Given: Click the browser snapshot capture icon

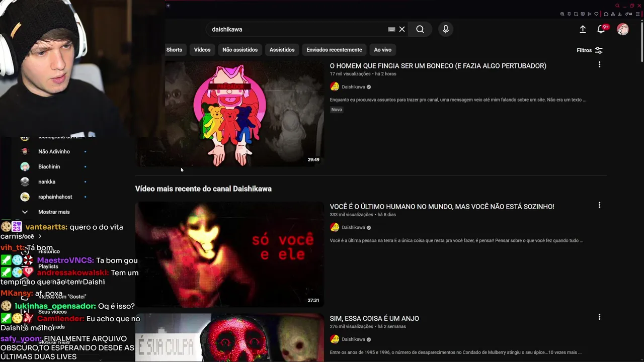Looking at the screenshot, I should [x=576, y=14].
